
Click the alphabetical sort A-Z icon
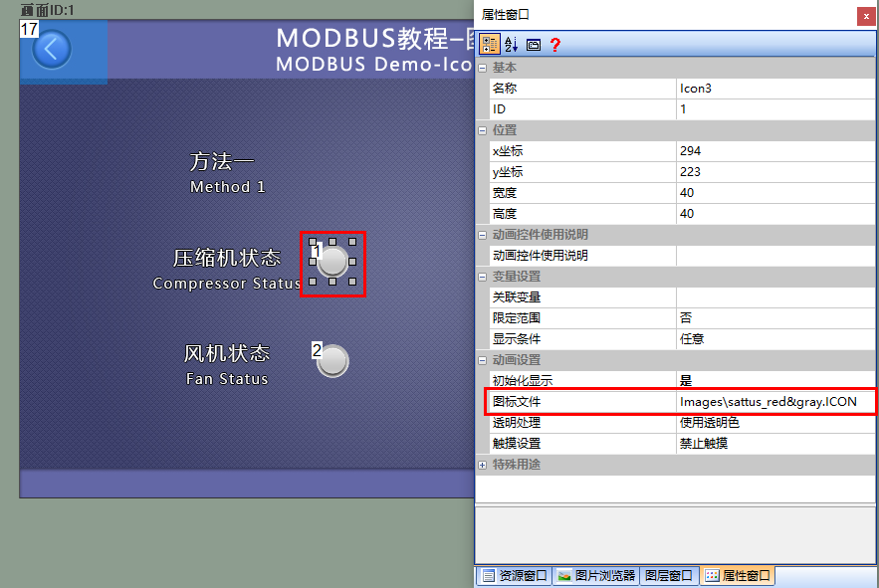tap(511, 45)
